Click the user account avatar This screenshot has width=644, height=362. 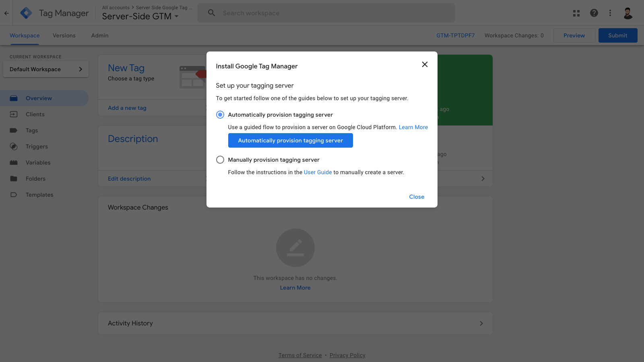628,13
